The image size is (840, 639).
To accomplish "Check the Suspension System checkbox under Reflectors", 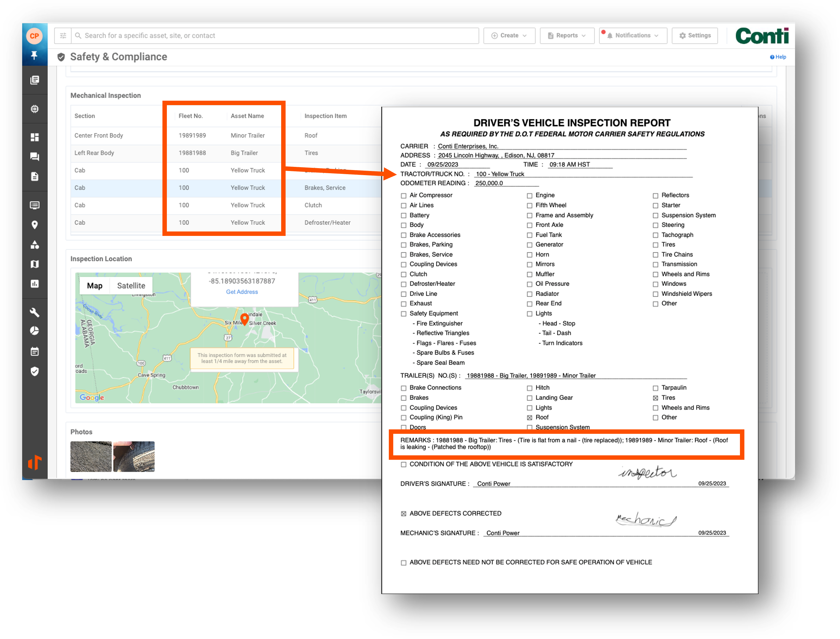I will tap(655, 215).
